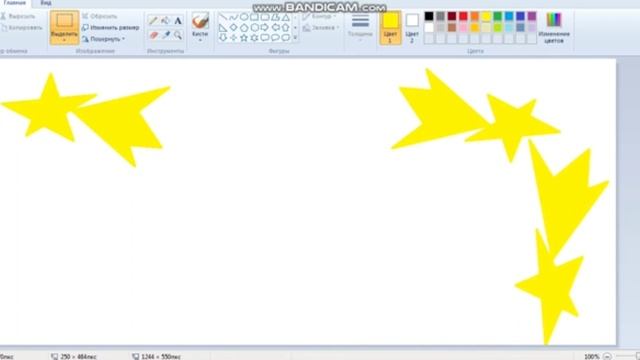Image resolution: width=640 pixels, height=360 pixels.
Task: Pick the purple color swatch
Action: coord(532,16)
